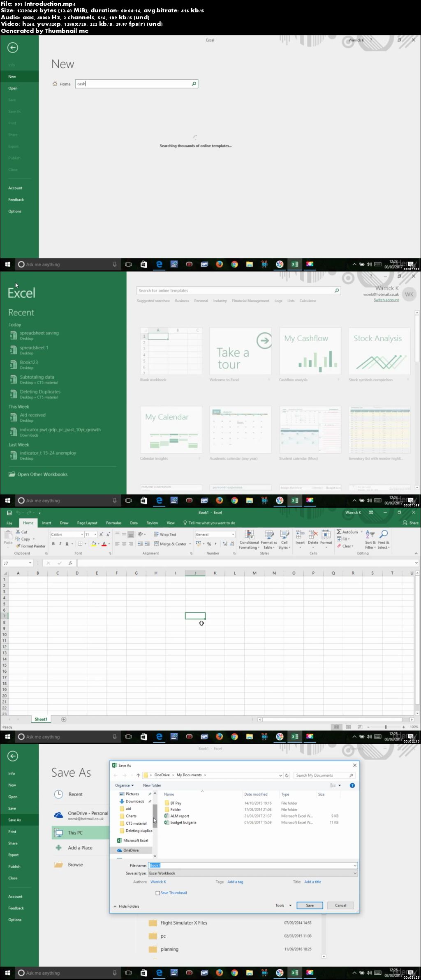
Task: Click the AutoSum sigma icon
Action: [339, 532]
